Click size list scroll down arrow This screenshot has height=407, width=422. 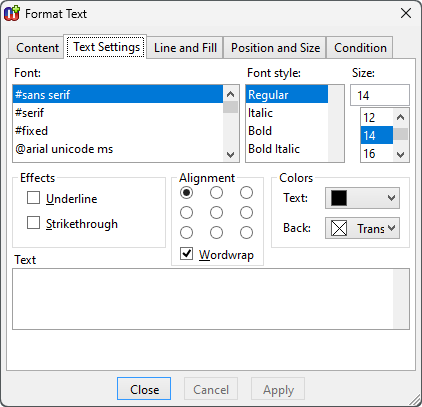tap(401, 155)
